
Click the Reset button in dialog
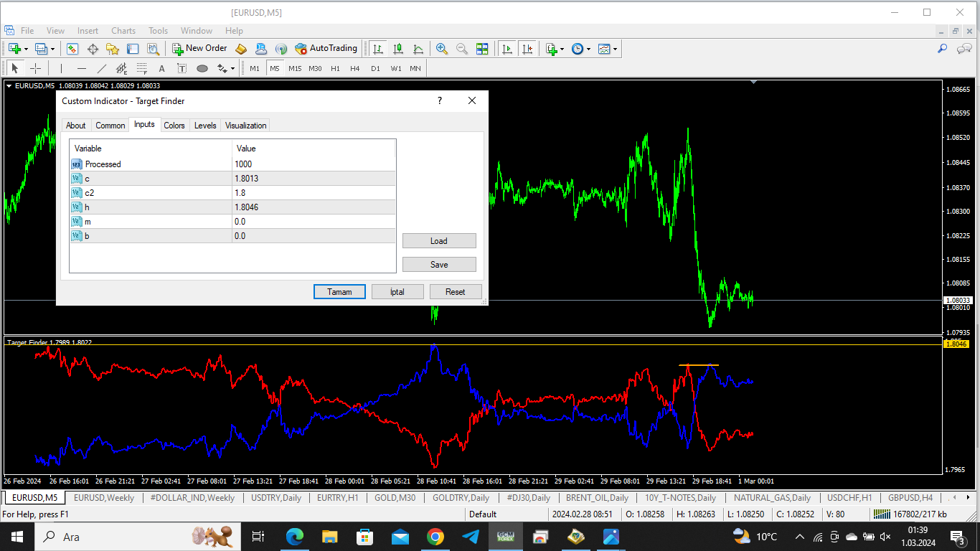tap(455, 292)
